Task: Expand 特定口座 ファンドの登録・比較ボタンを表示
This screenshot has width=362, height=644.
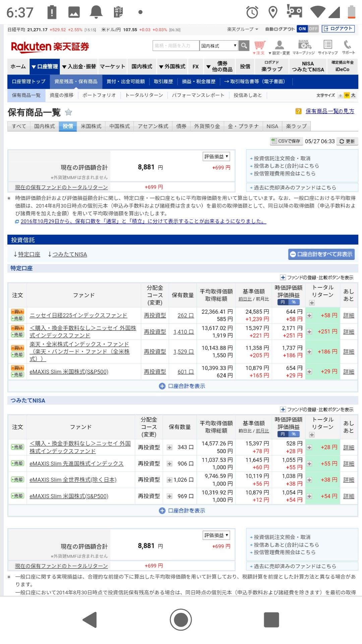Action: click(x=317, y=277)
